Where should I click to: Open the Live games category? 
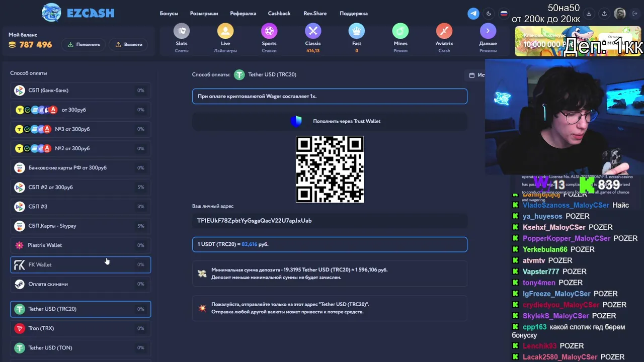(225, 38)
